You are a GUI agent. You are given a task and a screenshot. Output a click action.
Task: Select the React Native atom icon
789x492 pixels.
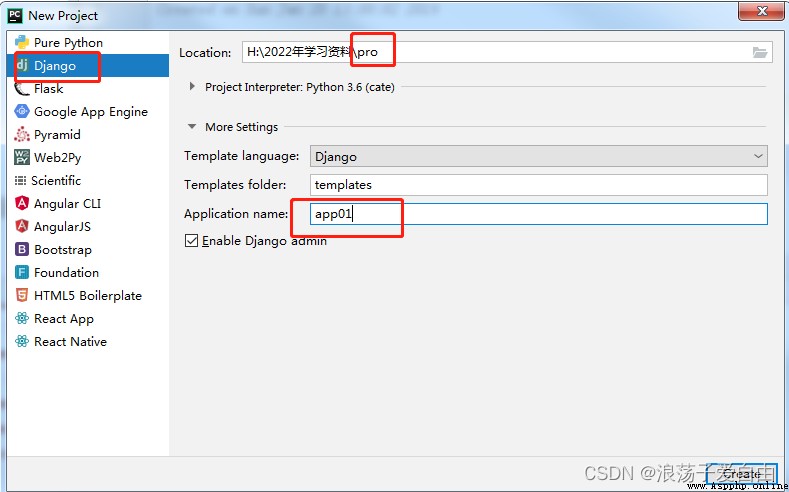tap(22, 342)
